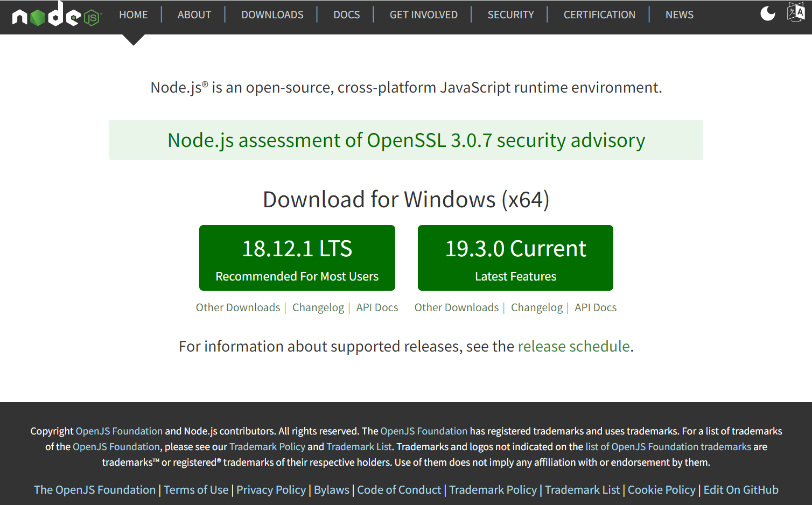Viewport: 812px width, 505px height.
Task: Click the Node.js logo
Action: point(57,15)
